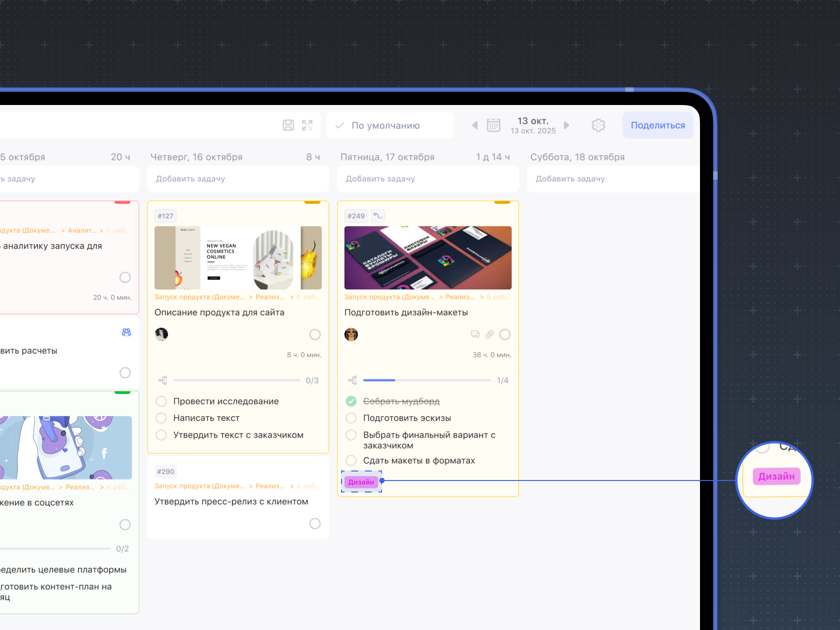Click the team members icon on calculations card
Screen dimensions: 840x630
(x=126, y=332)
